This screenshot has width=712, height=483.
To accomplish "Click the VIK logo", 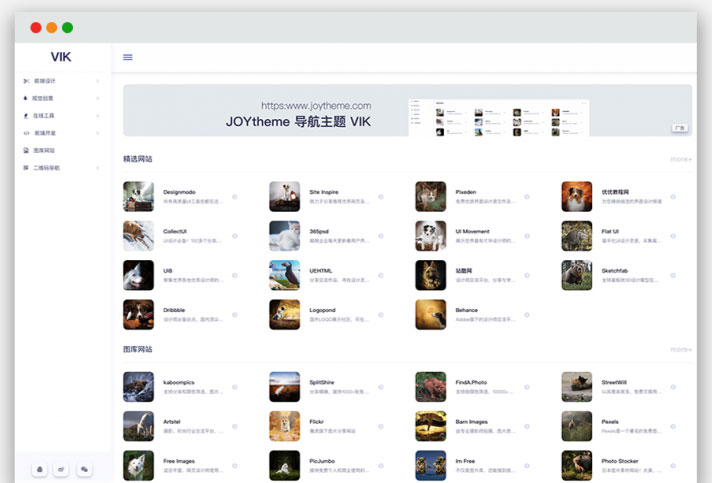I will click(61, 57).
